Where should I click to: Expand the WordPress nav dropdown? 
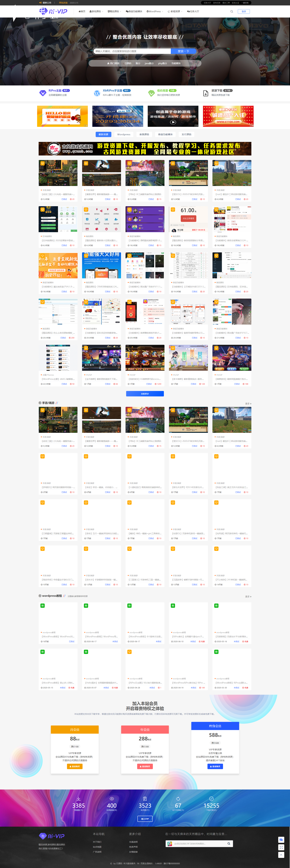click(x=155, y=11)
